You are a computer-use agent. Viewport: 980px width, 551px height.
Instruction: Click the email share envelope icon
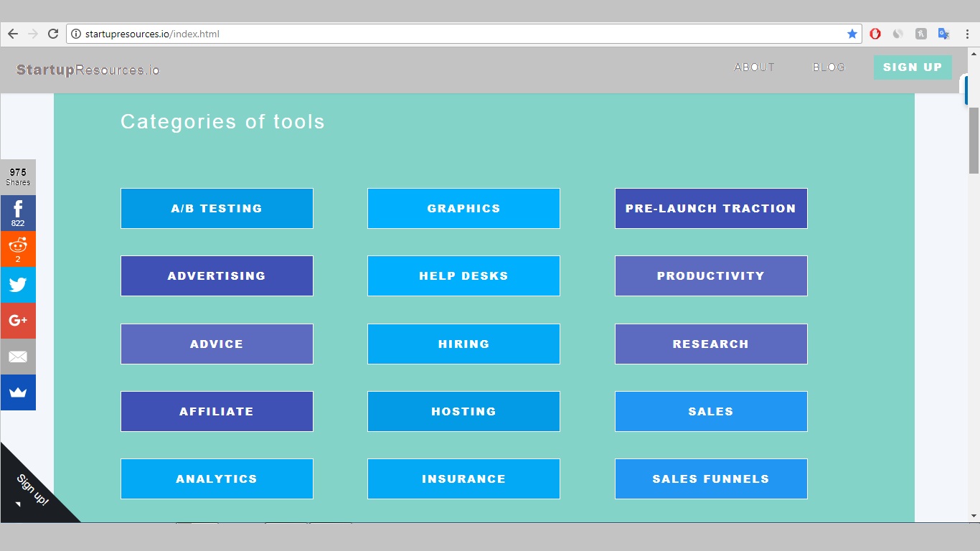(x=18, y=357)
